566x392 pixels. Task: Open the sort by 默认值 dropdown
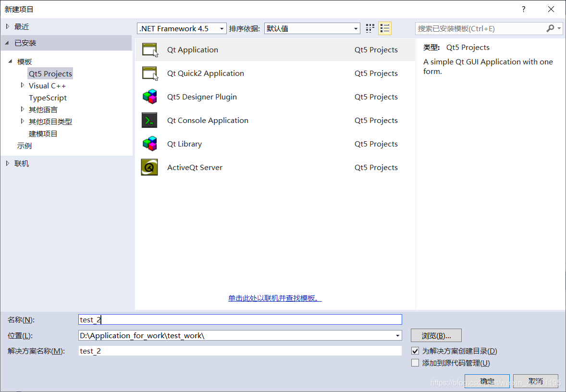coord(312,28)
